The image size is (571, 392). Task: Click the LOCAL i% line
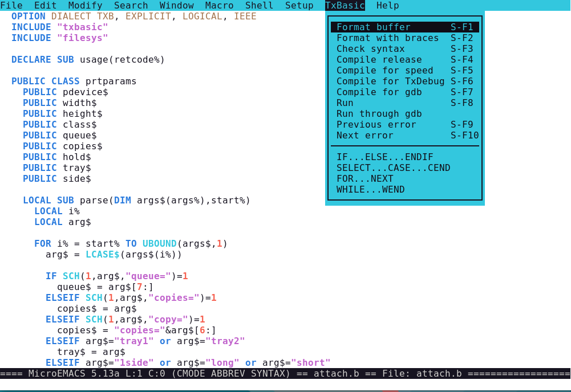click(x=57, y=211)
